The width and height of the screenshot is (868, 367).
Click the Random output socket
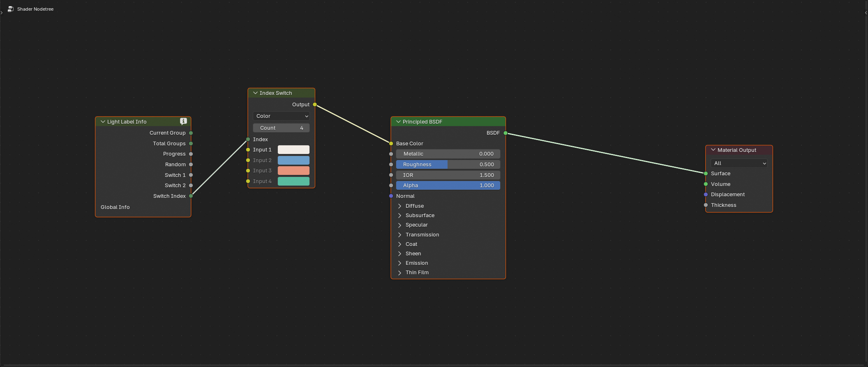(191, 165)
